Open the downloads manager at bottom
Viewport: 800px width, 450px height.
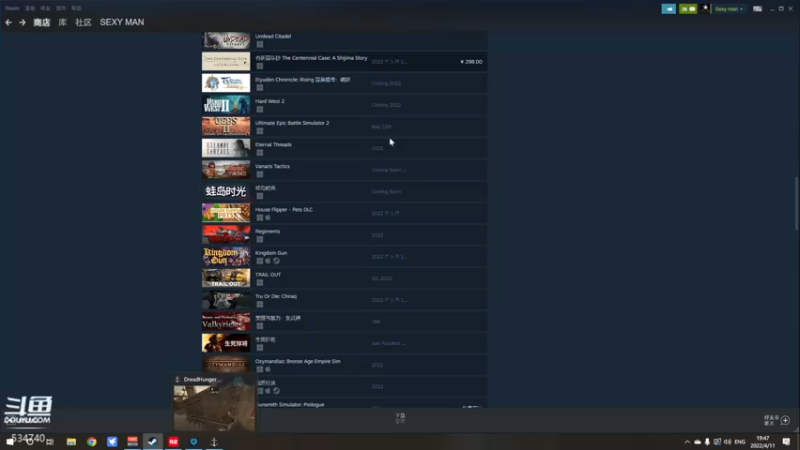click(x=400, y=418)
